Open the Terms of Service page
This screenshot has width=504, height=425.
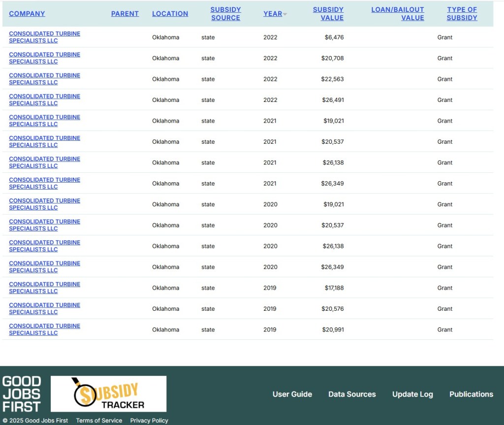click(99, 421)
